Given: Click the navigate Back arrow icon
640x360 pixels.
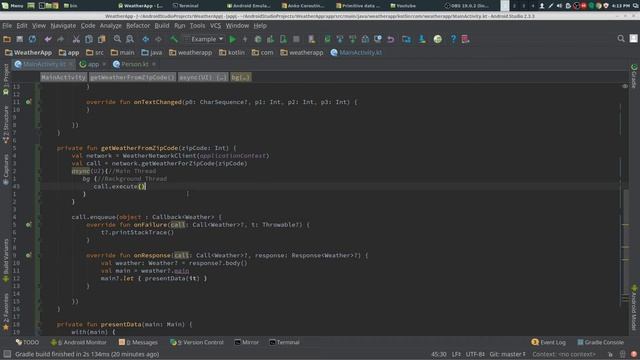Looking at the screenshot, I should 146,39.
